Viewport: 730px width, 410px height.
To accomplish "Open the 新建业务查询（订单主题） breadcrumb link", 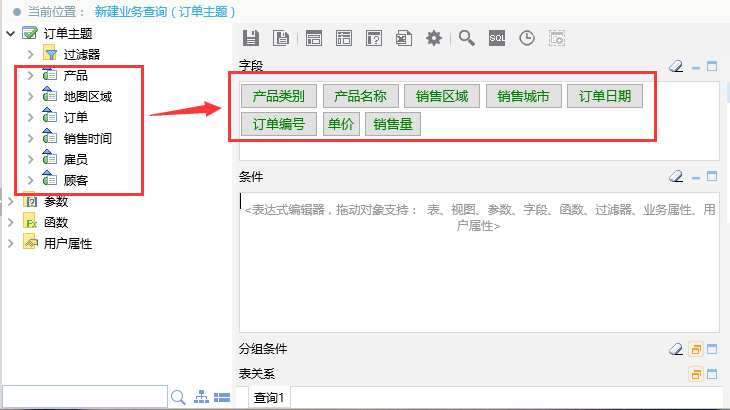I will pos(165,12).
